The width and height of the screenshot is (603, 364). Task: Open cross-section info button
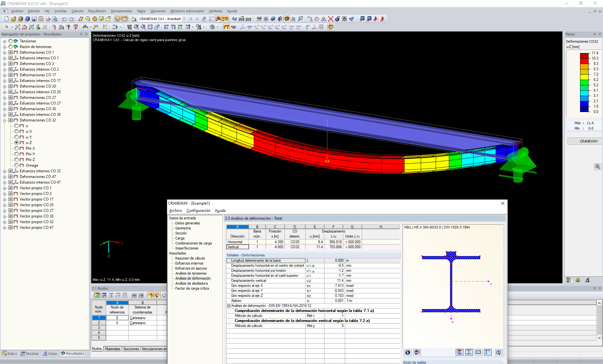(x=408, y=352)
